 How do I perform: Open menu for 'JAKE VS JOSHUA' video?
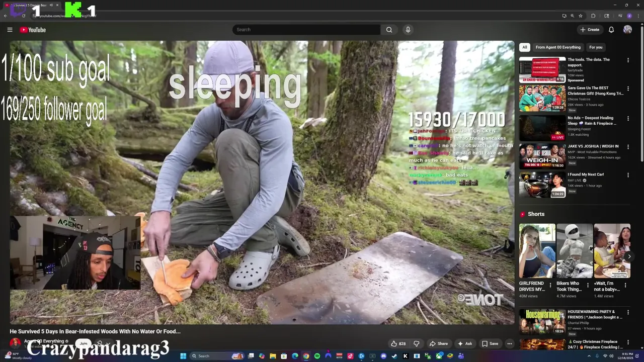click(x=628, y=147)
